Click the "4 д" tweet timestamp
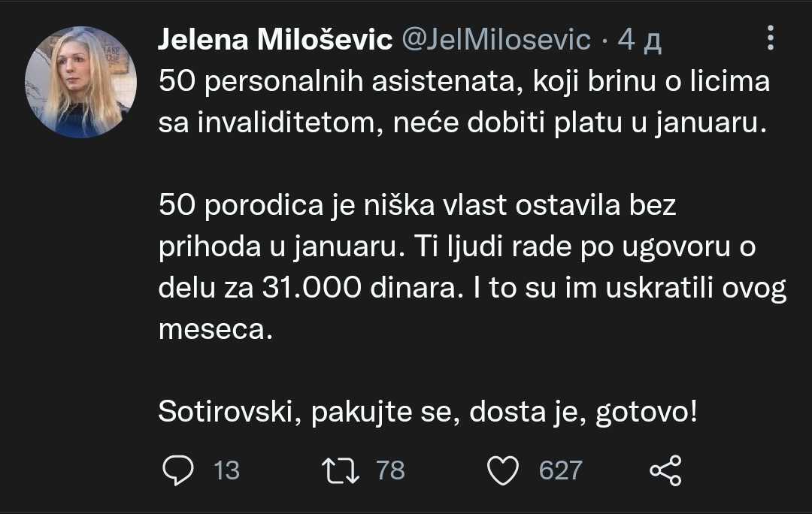 (x=639, y=40)
